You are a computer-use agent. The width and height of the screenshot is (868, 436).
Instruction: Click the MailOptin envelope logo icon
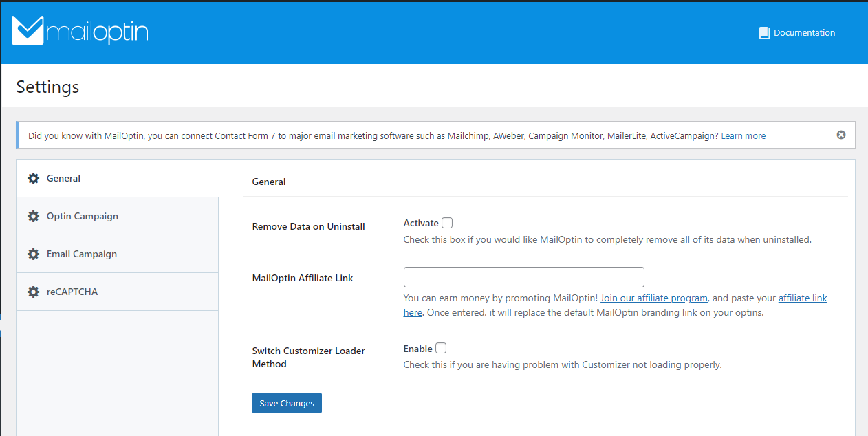point(28,30)
